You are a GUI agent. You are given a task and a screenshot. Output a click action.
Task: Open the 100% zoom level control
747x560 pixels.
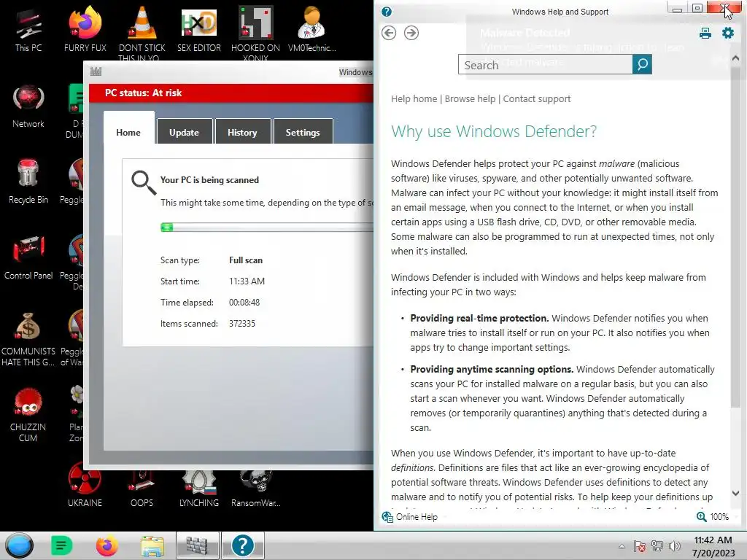713,517
